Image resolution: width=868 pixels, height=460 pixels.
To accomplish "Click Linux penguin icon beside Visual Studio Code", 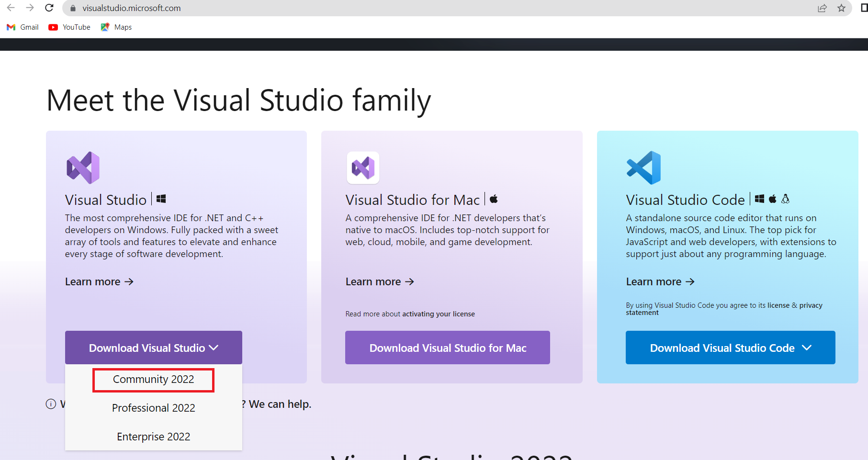I will pyautogui.click(x=785, y=199).
